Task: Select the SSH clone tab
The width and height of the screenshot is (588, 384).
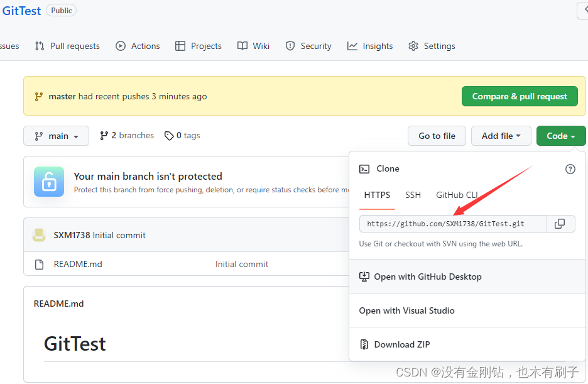Action: (x=413, y=195)
